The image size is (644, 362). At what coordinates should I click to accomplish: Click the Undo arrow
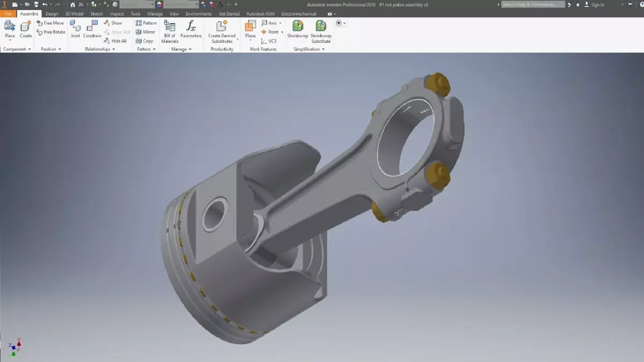[x=45, y=4]
